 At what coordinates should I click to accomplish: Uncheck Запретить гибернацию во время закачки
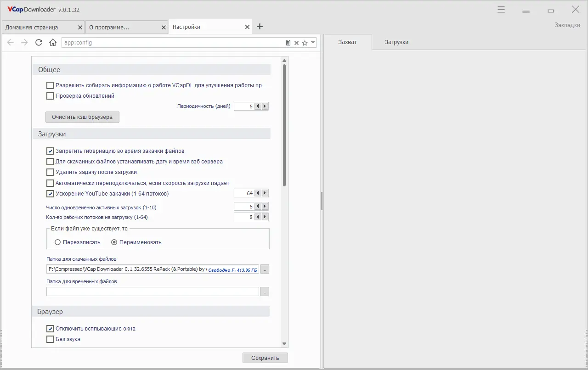point(50,151)
